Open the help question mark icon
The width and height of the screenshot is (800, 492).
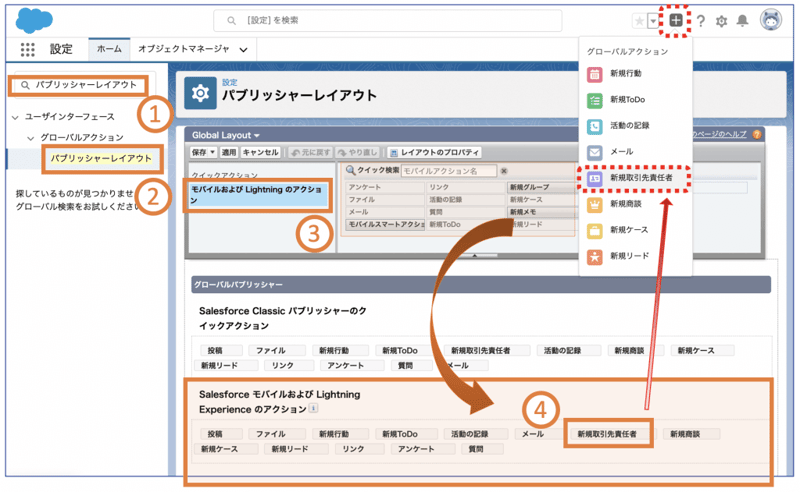(701, 21)
